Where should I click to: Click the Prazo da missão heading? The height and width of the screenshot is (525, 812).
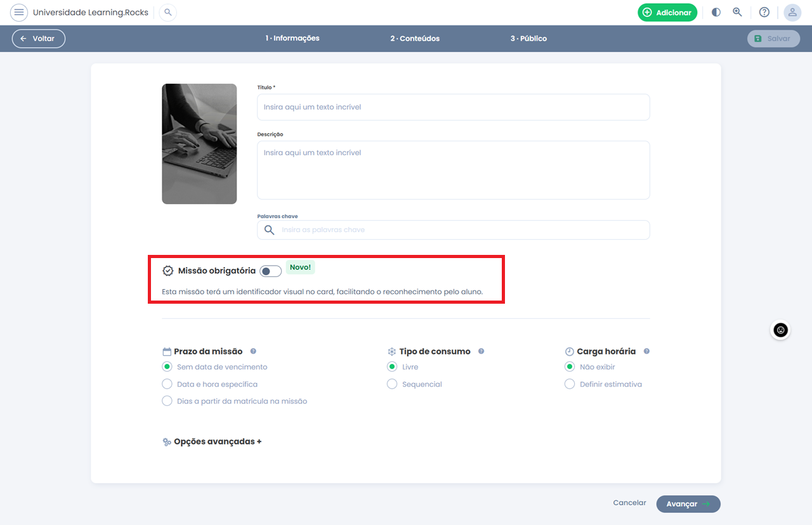point(208,351)
